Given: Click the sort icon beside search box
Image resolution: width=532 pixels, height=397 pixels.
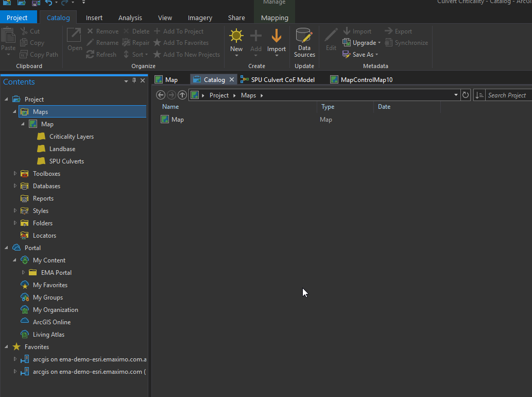Looking at the screenshot, I should click(x=479, y=95).
